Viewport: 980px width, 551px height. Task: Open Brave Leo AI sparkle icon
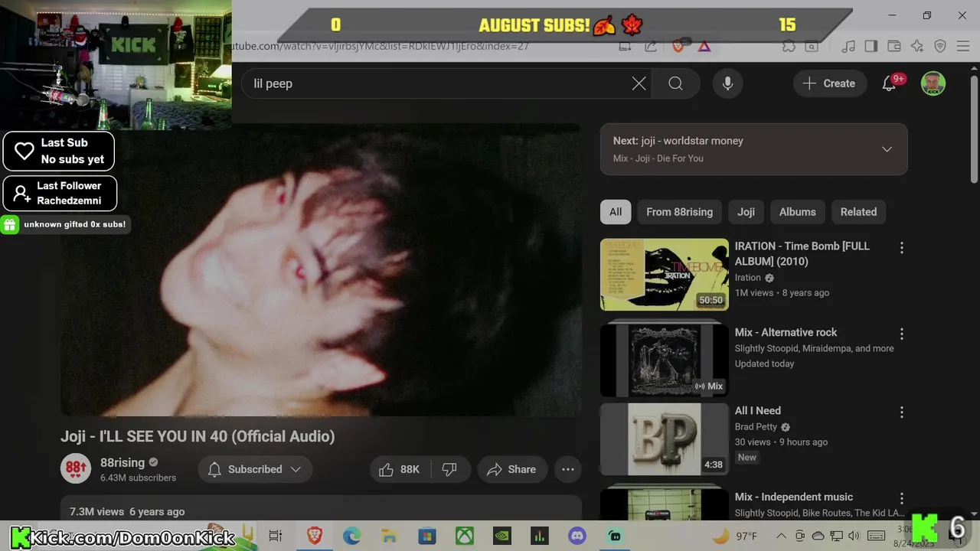point(917,46)
